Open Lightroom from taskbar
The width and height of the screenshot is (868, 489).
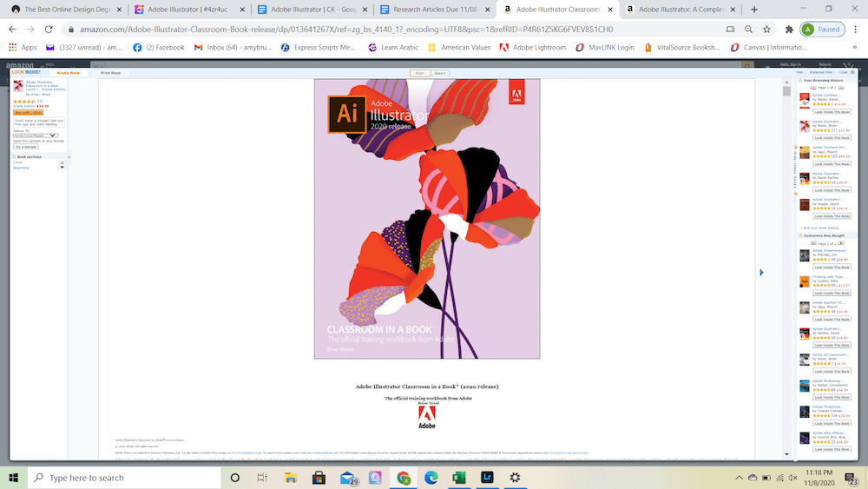pyautogui.click(x=487, y=478)
